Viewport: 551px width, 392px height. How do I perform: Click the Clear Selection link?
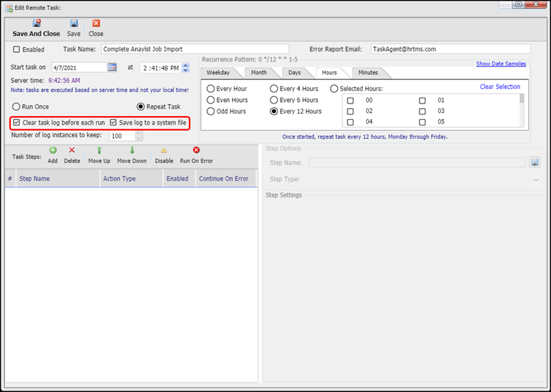500,87
